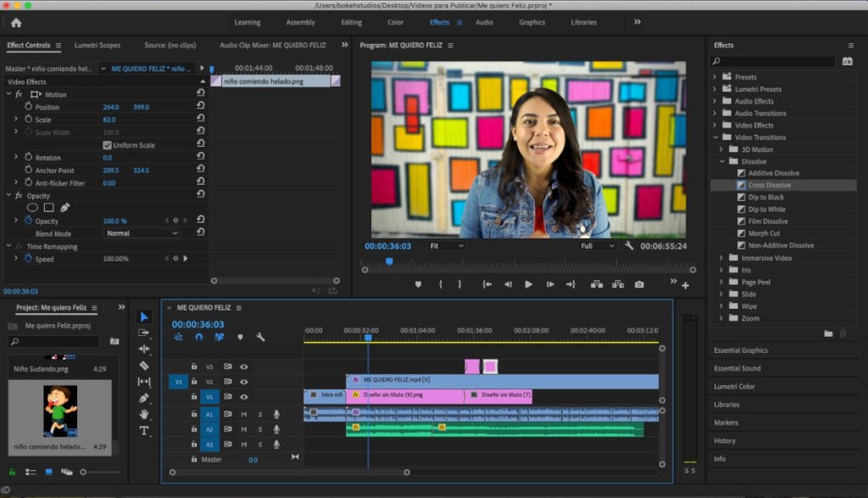Click the Lift button in Program monitor
The image size is (868, 498).
point(596,284)
